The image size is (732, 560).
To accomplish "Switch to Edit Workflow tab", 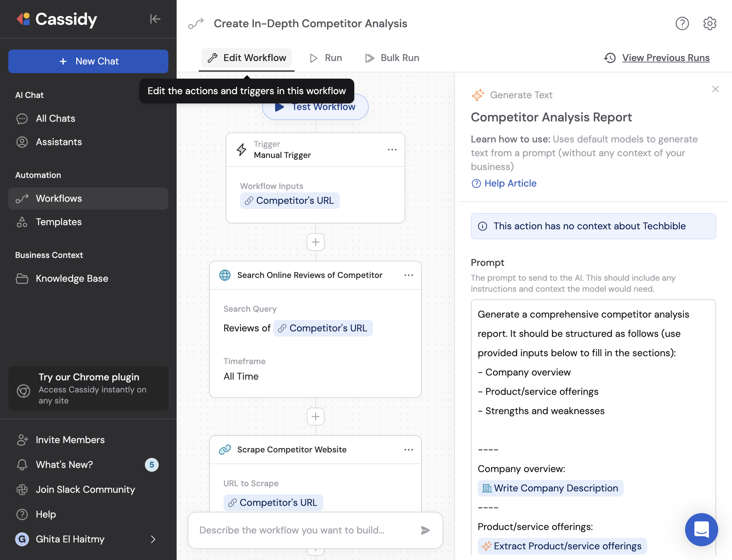I will tap(247, 58).
